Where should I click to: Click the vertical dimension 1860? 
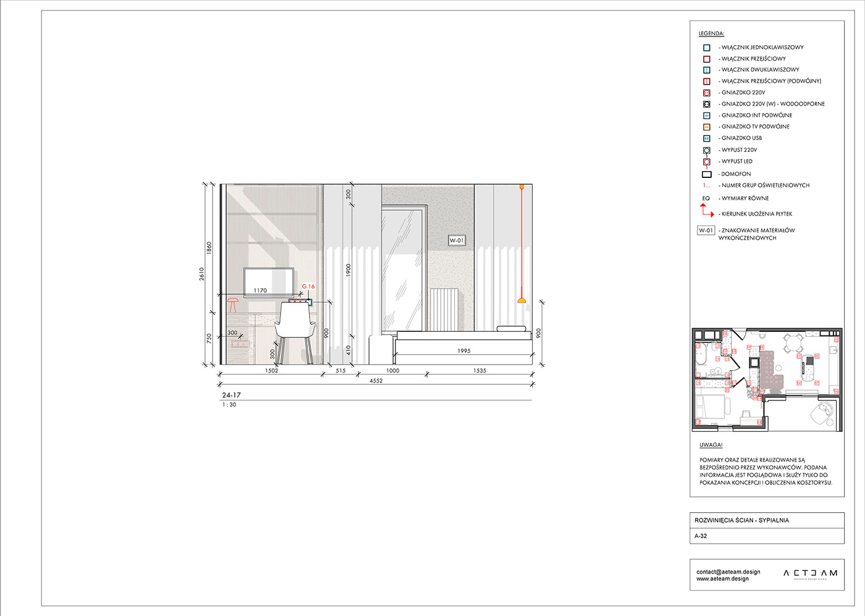tap(209, 248)
